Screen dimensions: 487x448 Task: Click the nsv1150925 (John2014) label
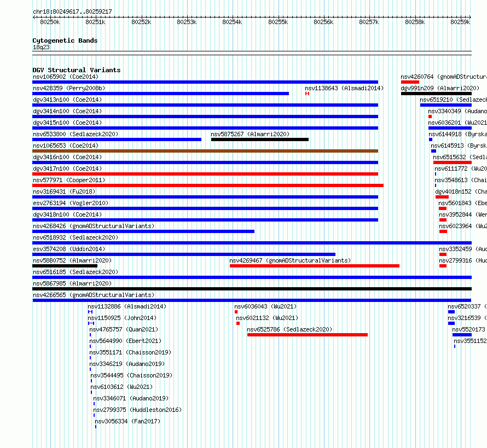122,318
